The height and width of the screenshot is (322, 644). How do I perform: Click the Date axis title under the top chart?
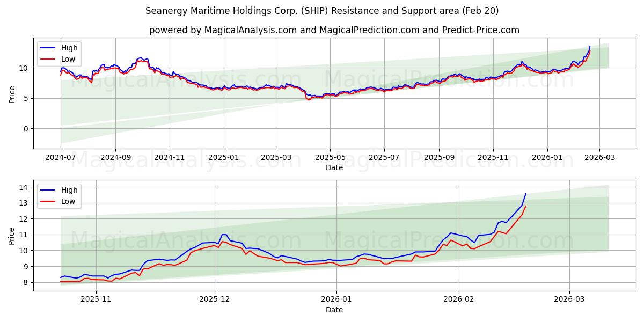(x=334, y=168)
